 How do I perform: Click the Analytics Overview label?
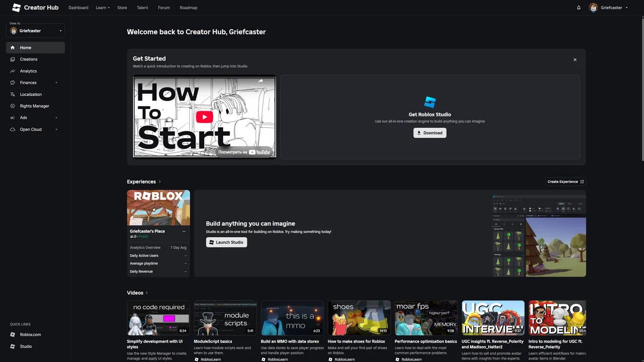145,247
